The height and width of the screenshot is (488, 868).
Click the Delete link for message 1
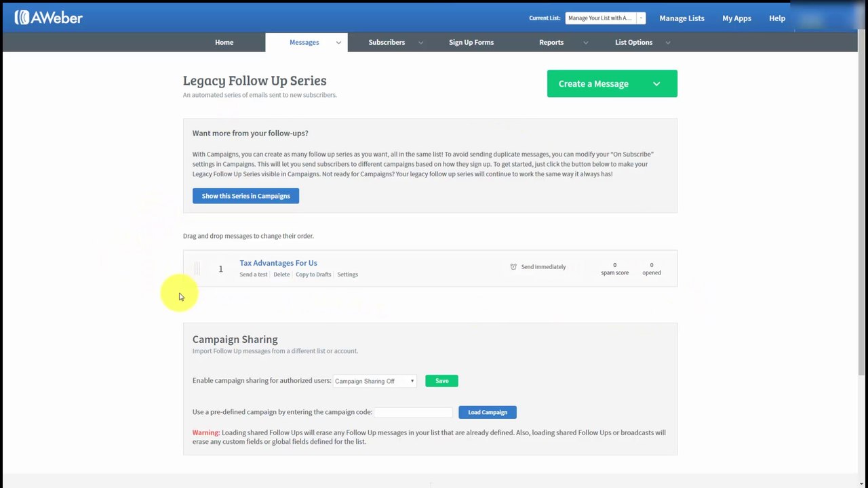(x=281, y=274)
